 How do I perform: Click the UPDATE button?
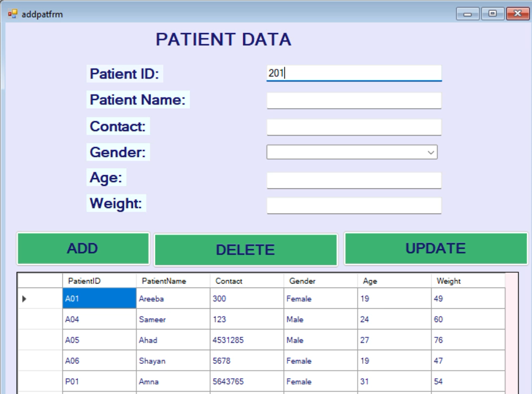436,249
